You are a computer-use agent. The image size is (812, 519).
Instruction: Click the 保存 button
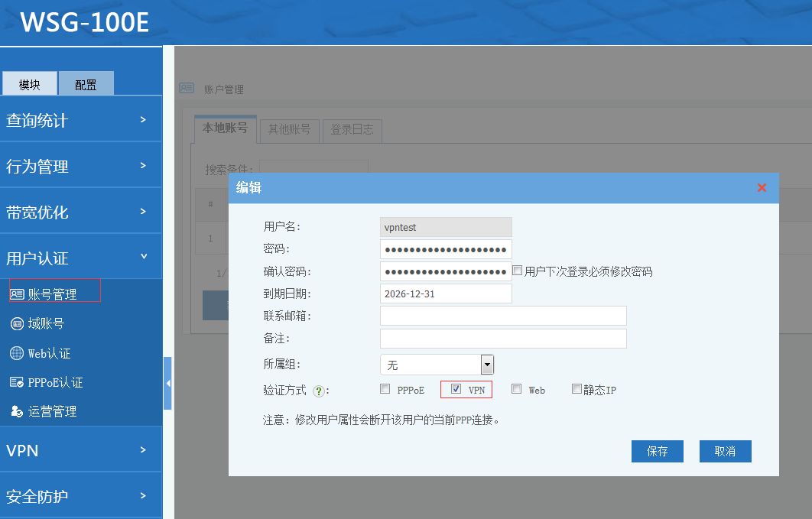[657, 451]
